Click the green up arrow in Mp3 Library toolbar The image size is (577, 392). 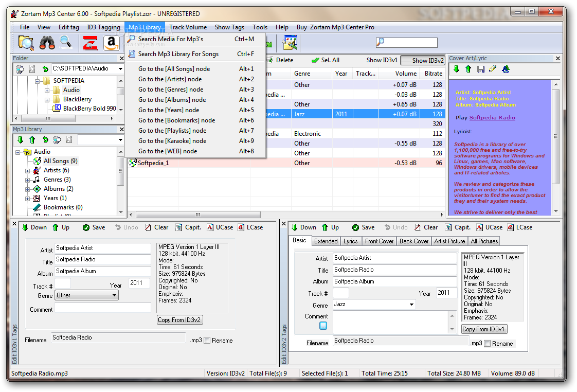32,139
